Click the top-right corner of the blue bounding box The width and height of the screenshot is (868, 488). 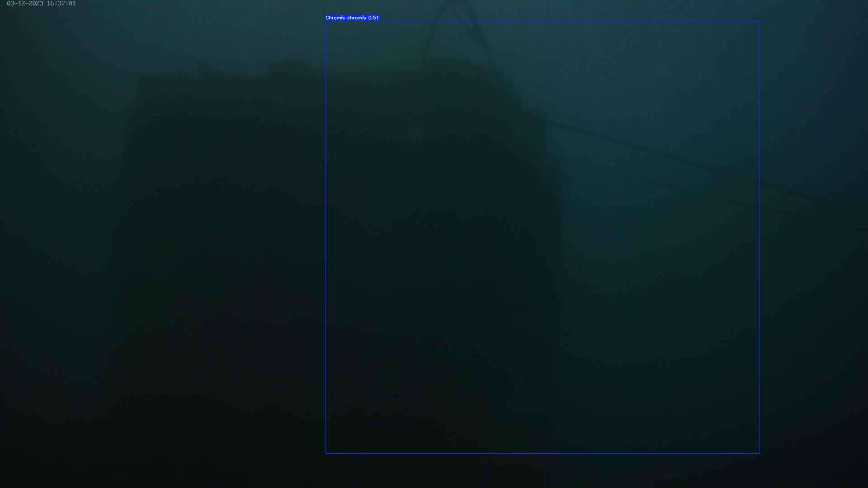759,20
